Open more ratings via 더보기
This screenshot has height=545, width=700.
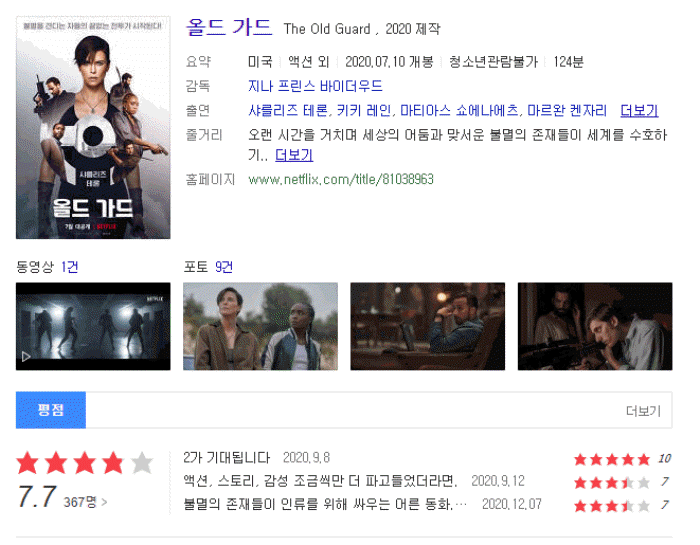click(x=643, y=411)
